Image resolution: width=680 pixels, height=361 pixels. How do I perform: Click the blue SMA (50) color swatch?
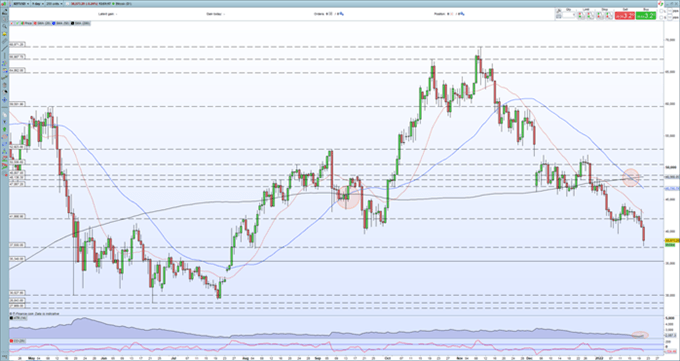pyautogui.click(x=53, y=23)
